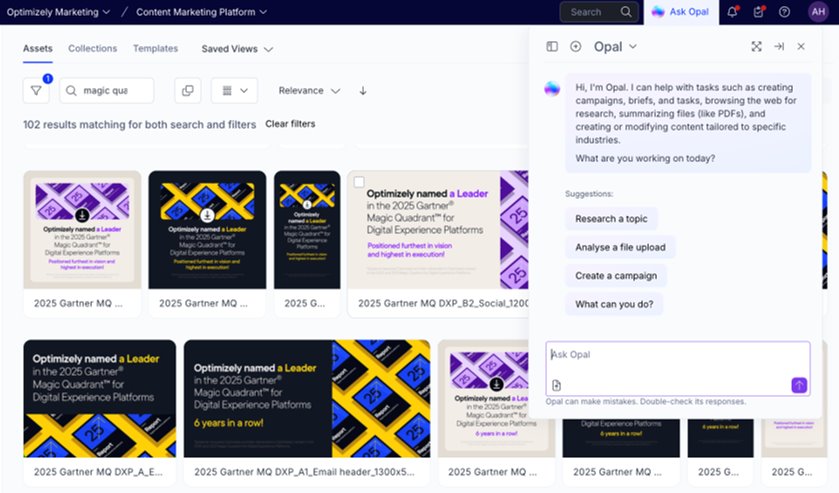The height and width of the screenshot is (493, 839).
Task: Open the narrow 2025 G... thumbnail in top row
Action: pyautogui.click(x=307, y=230)
